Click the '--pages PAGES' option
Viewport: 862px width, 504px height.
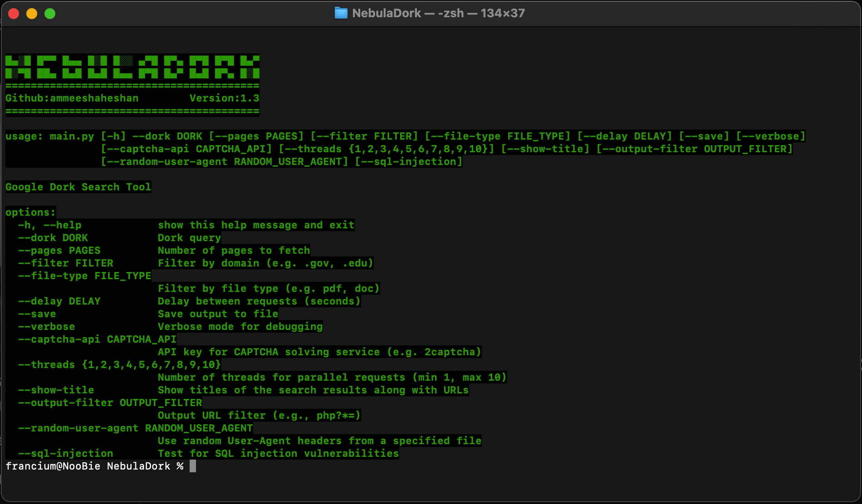click(x=59, y=250)
